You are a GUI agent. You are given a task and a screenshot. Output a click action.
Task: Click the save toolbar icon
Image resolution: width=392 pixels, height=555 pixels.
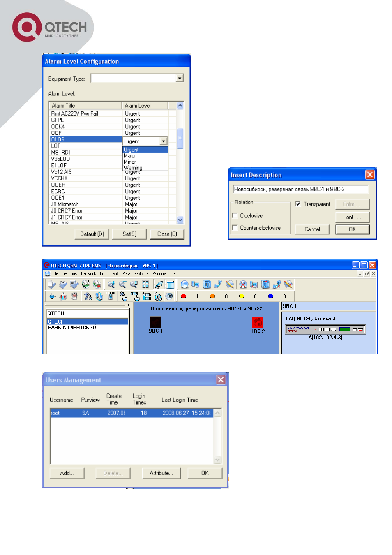click(74, 284)
